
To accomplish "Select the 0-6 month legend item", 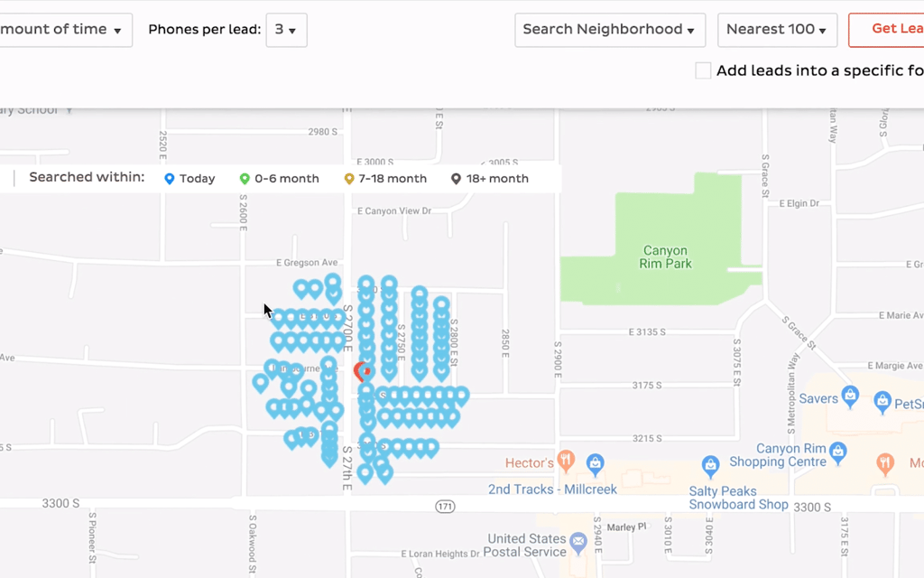I will pyautogui.click(x=279, y=179).
